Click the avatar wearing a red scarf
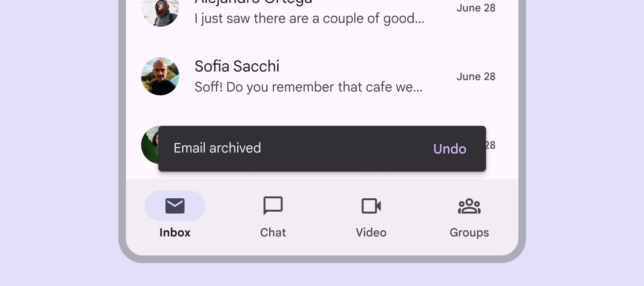The image size is (644, 286). point(160,10)
